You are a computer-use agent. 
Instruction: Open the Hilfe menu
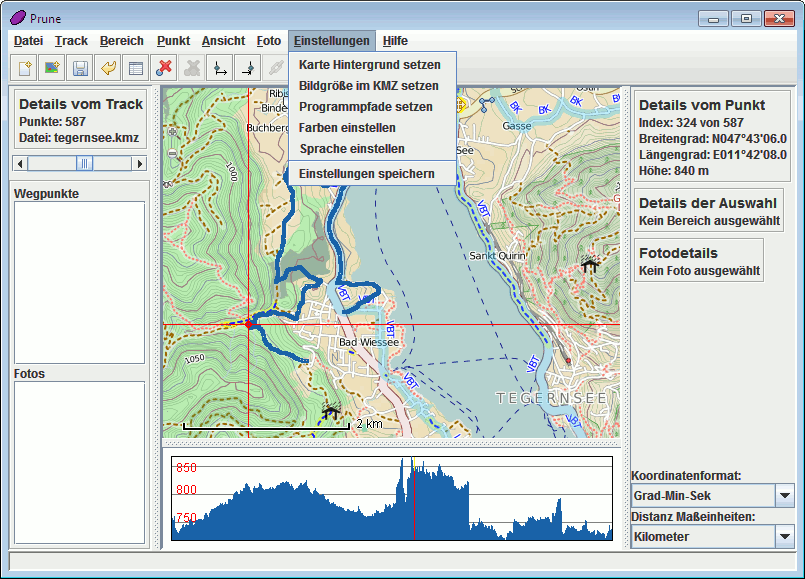pos(395,41)
